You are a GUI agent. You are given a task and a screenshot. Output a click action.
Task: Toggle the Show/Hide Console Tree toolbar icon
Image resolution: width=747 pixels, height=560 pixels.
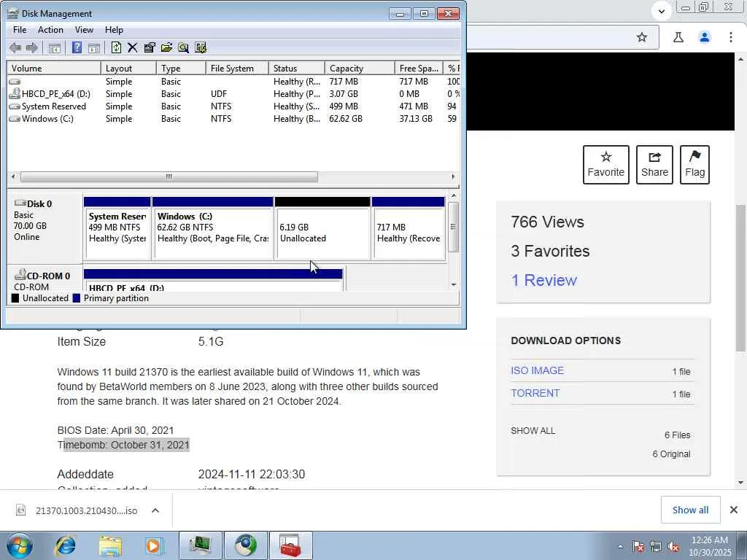click(54, 47)
